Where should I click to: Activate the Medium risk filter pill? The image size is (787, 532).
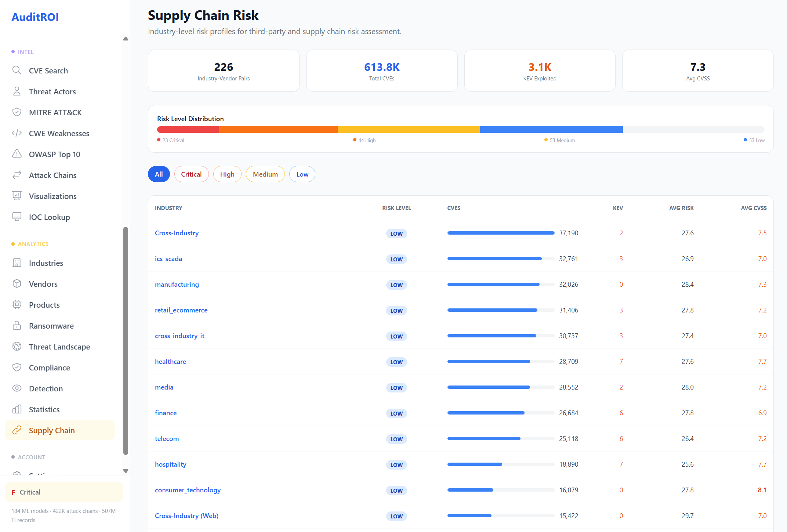[265, 174]
